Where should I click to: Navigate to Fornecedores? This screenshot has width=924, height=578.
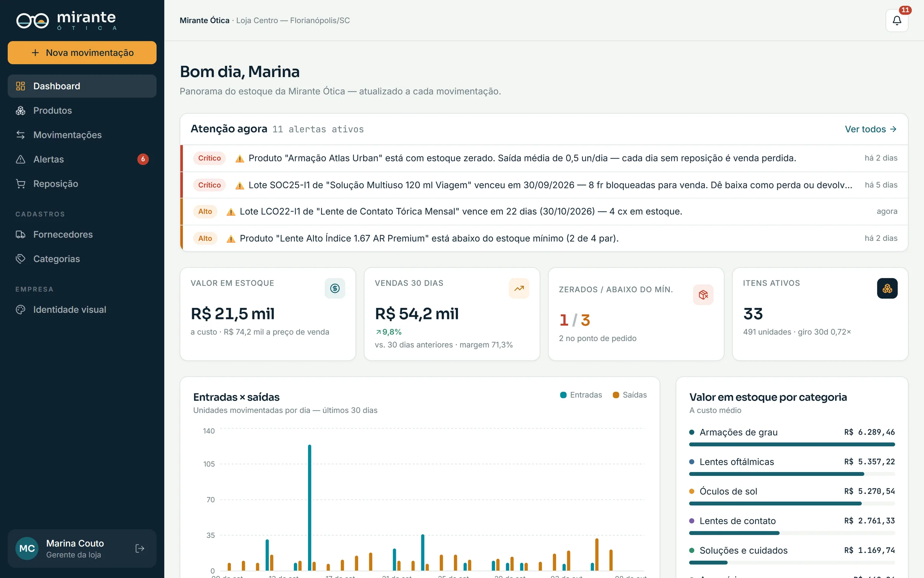point(82,234)
